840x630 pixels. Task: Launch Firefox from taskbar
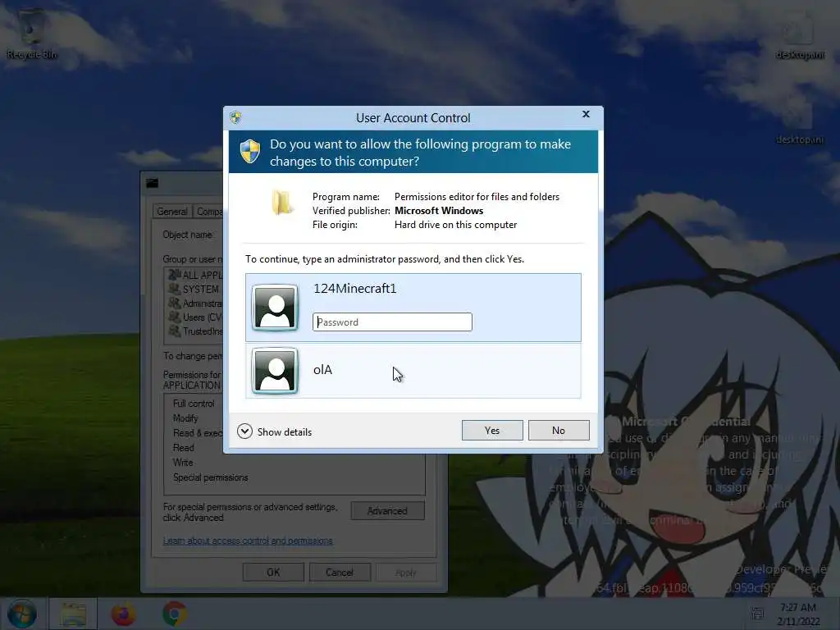coord(123,614)
